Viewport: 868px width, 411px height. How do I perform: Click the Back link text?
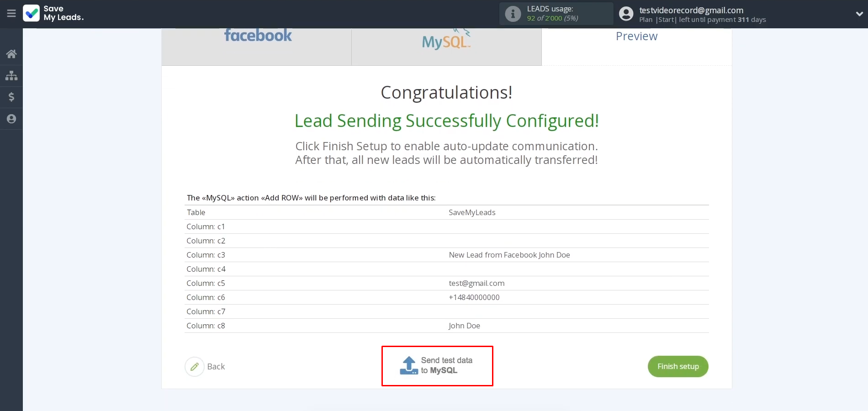216,367
